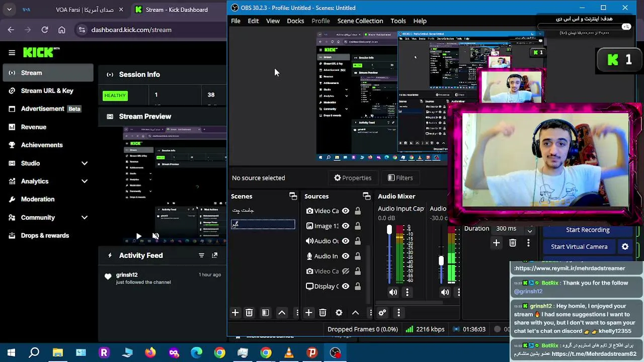View site information icon in address bar
Image resolution: width=644 pixels, height=362 pixels.
coord(82,30)
